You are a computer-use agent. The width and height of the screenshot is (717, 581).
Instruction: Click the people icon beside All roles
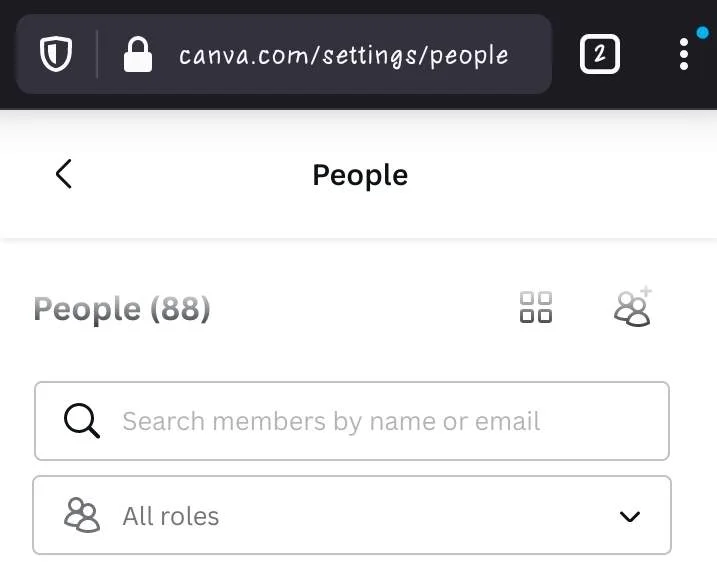(x=82, y=515)
